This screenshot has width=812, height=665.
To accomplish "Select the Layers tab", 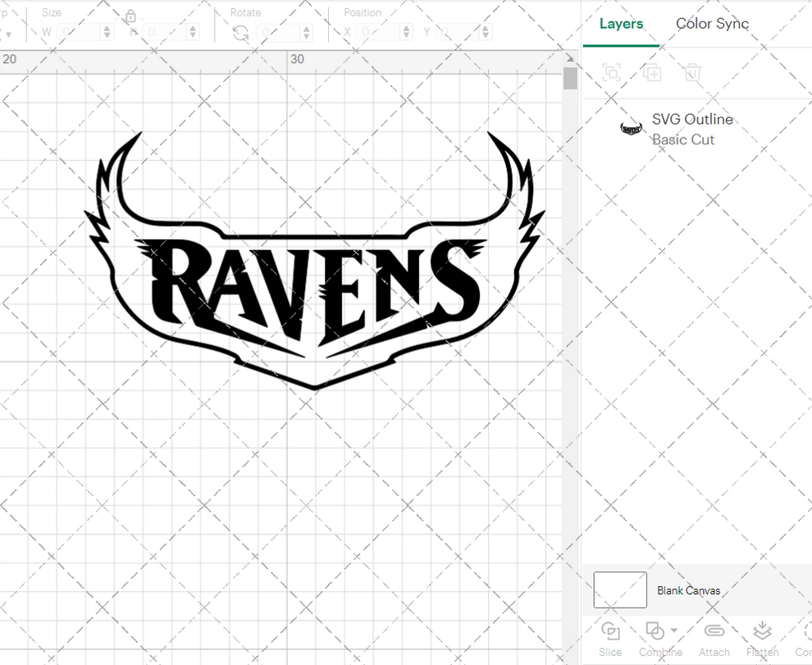I will [x=621, y=24].
